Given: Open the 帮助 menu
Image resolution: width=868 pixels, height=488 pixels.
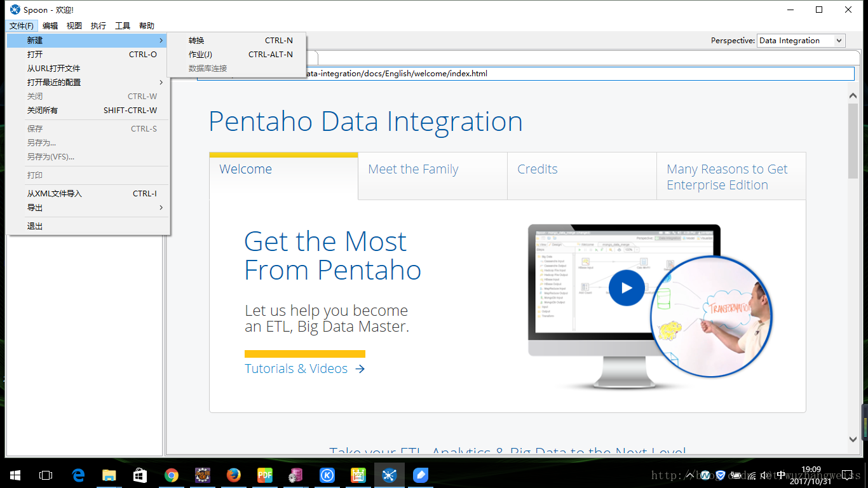Looking at the screenshot, I should [147, 26].
